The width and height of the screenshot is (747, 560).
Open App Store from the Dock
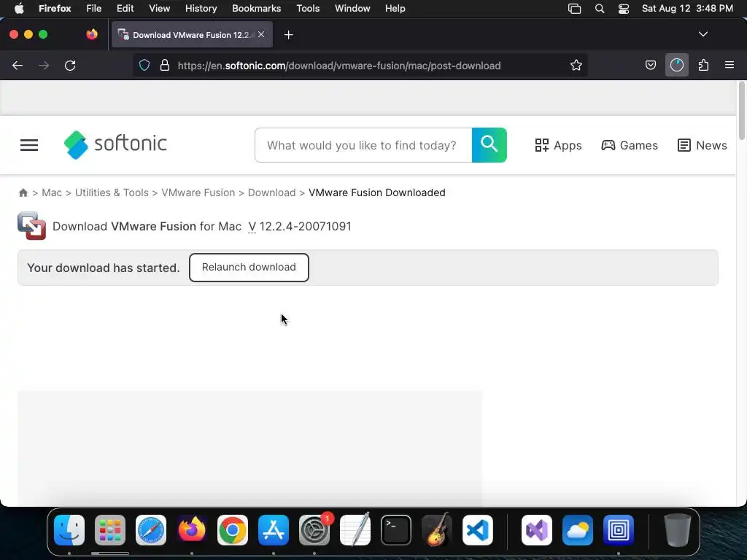pos(274,530)
